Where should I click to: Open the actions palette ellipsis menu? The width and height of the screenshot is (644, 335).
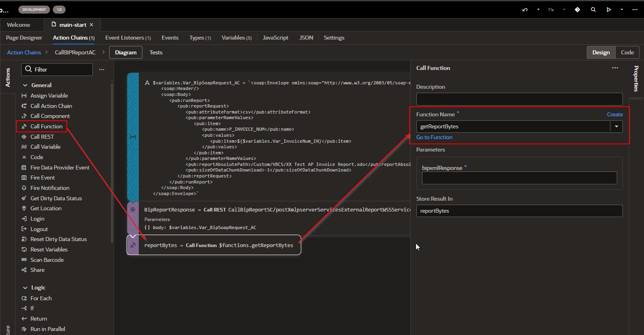pyautogui.click(x=102, y=70)
